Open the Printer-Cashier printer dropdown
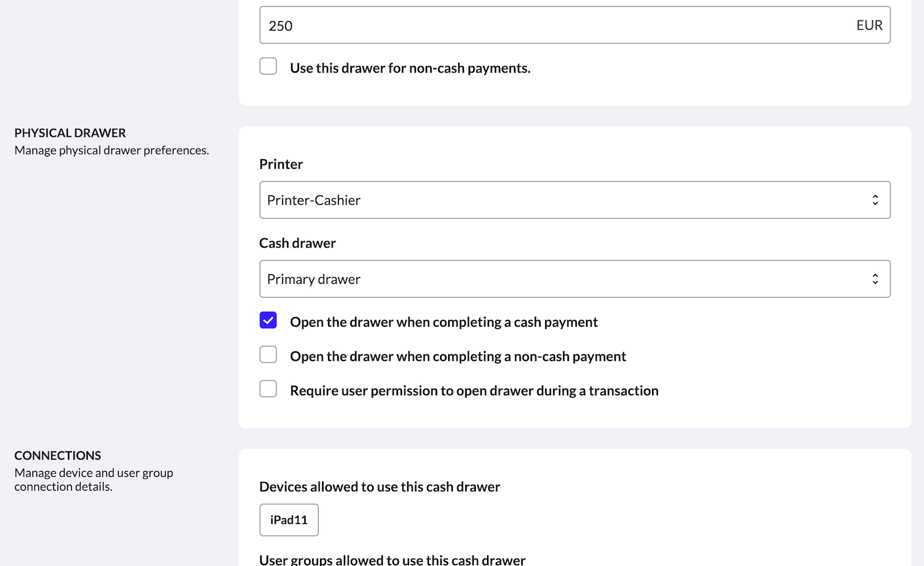Viewport: 924px width, 566px height. click(x=574, y=200)
